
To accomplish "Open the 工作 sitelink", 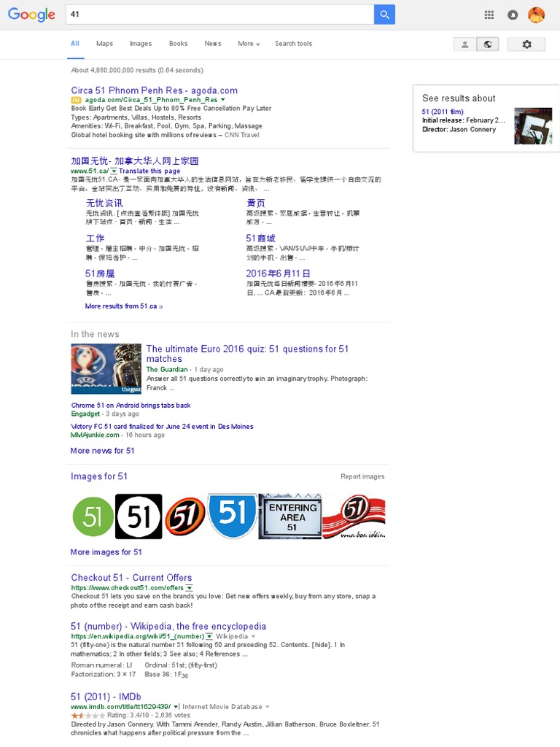I will click(95, 238).
